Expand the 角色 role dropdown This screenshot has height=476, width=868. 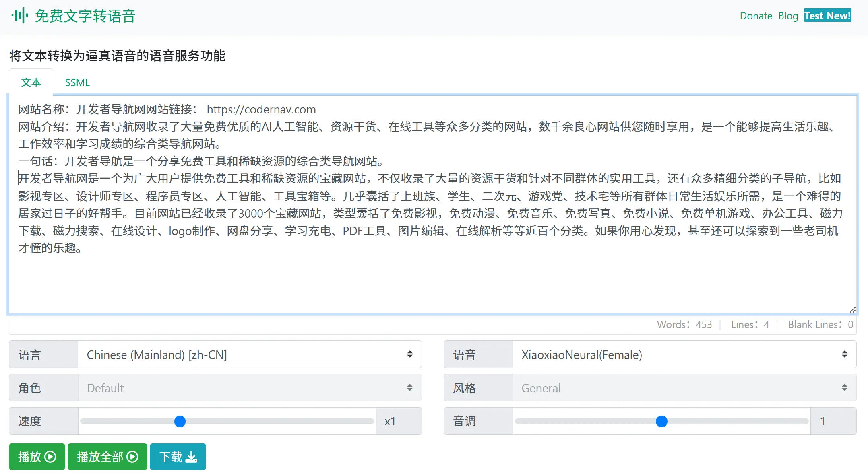(249, 388)
